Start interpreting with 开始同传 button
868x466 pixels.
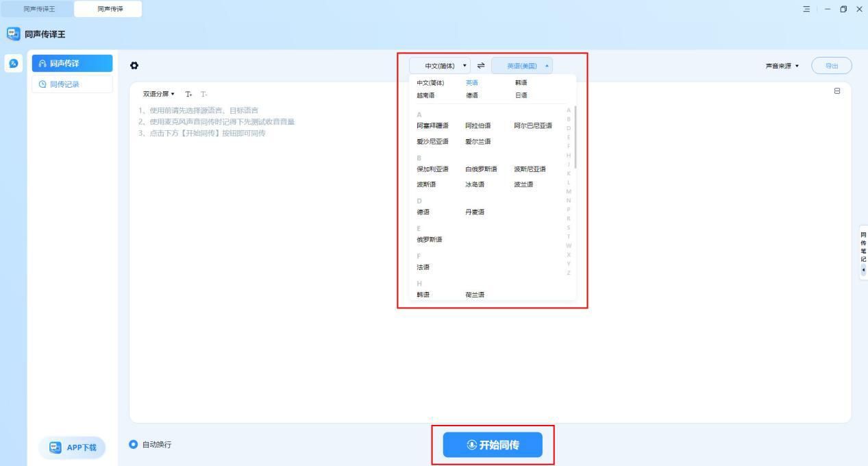[493, 445]
